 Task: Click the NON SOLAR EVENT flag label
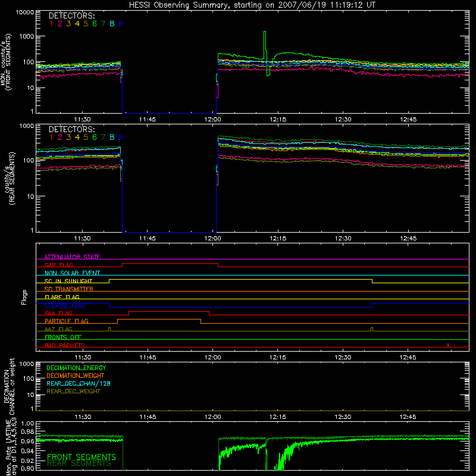point(72,273)
